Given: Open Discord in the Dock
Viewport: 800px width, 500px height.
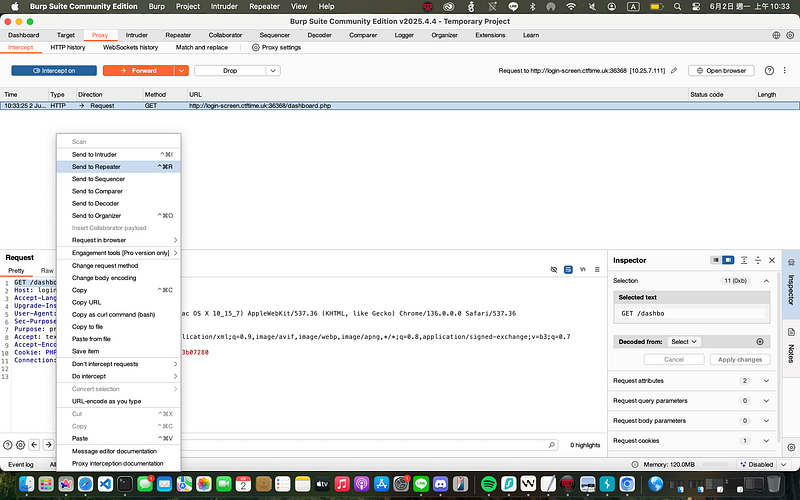Looking at the screenshot, I should pos(440,483).
